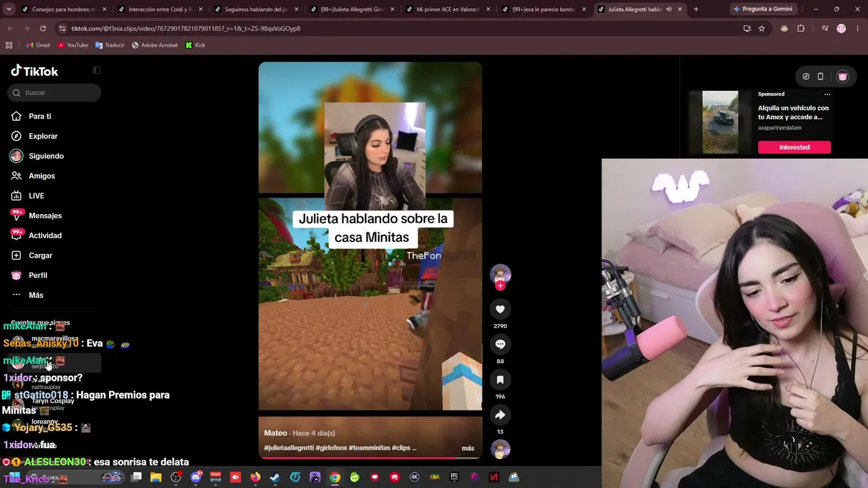Open the spinning sound disc
The width and height of the screenshot is (868, 488).
pyautogui.click(x=500, y=449)
